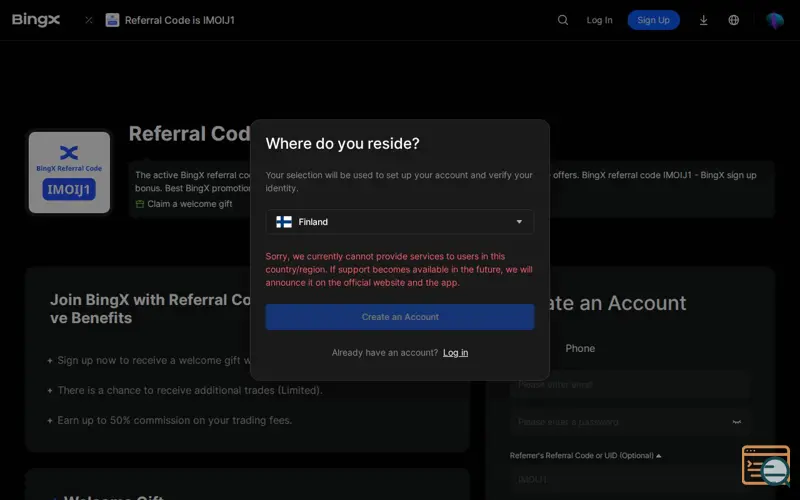Toggle password visibility eye icon
The width and height of the screenshot is (800, 500).
pos(737,422)
